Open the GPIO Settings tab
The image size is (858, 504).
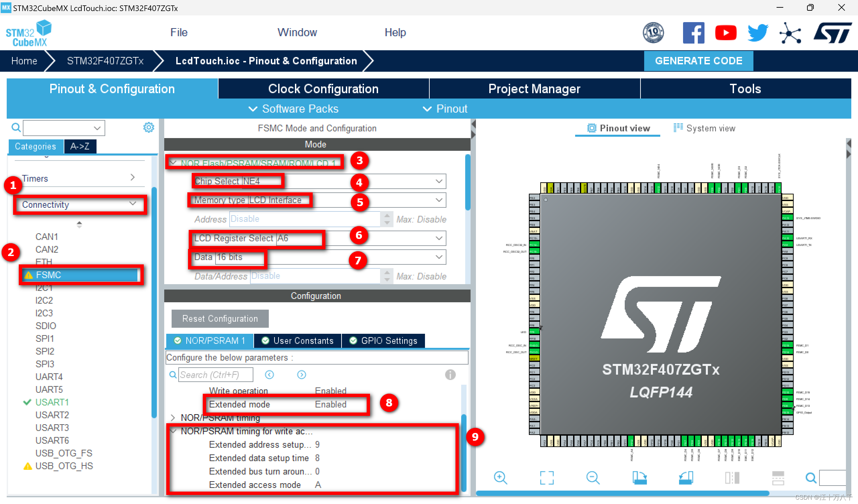coord(383,341)
